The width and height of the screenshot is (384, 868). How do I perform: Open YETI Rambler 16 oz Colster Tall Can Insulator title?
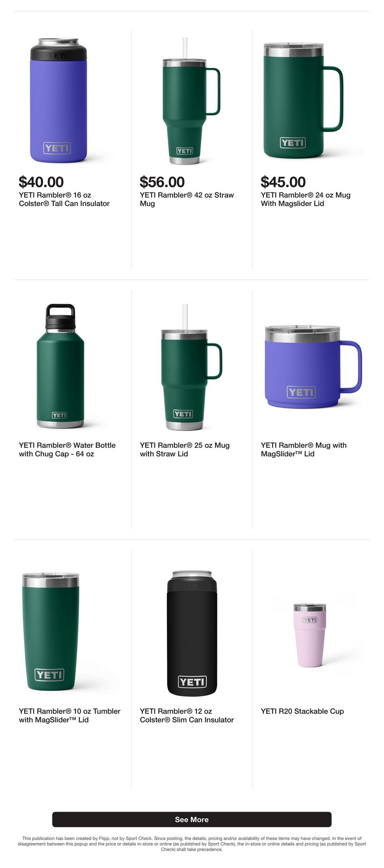coord(64,199)
